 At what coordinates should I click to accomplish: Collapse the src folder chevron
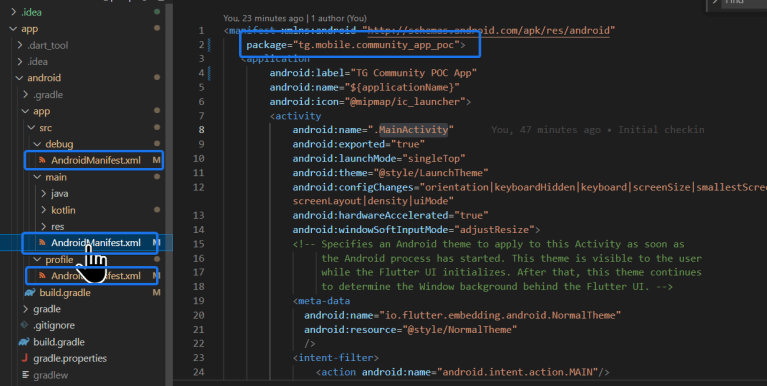click(x=31, y=128)
